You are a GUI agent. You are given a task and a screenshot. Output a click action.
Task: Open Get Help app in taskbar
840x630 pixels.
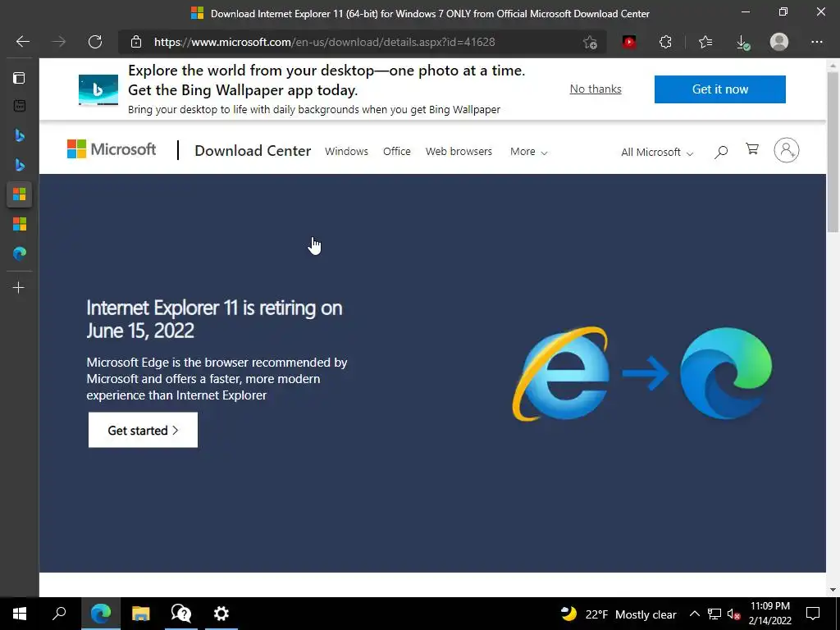[x=181, y=614]
